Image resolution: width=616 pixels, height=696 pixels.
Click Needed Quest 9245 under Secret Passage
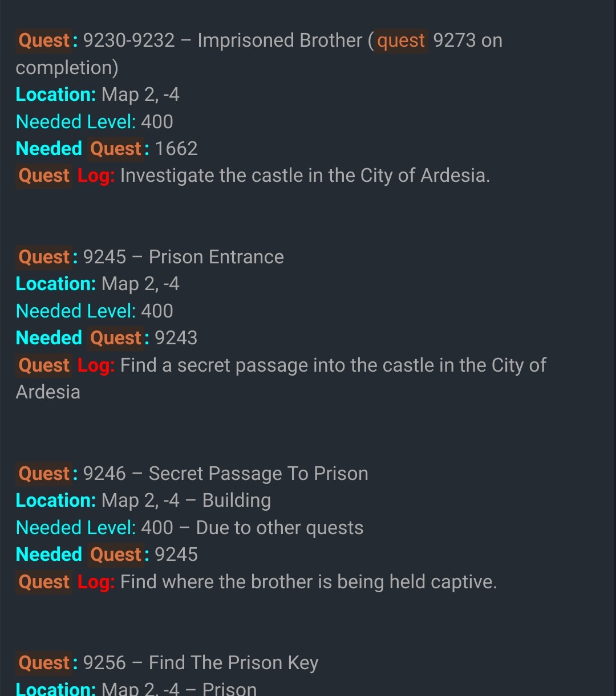pos(176,555)
